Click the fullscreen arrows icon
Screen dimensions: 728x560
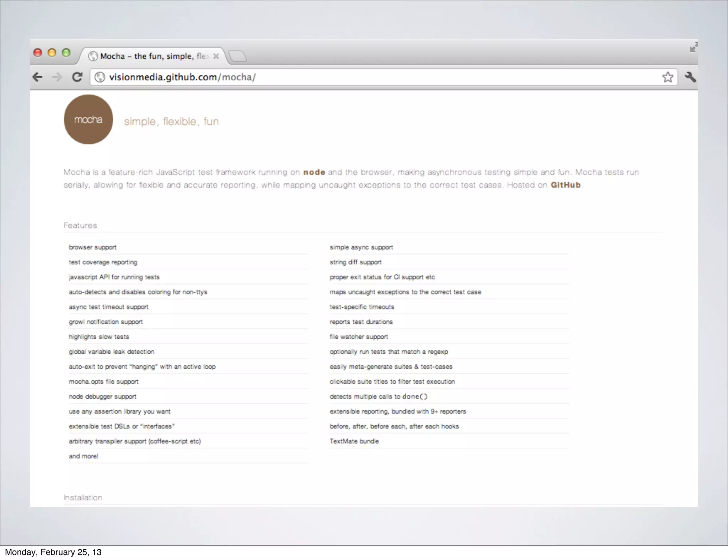point(694,47)
